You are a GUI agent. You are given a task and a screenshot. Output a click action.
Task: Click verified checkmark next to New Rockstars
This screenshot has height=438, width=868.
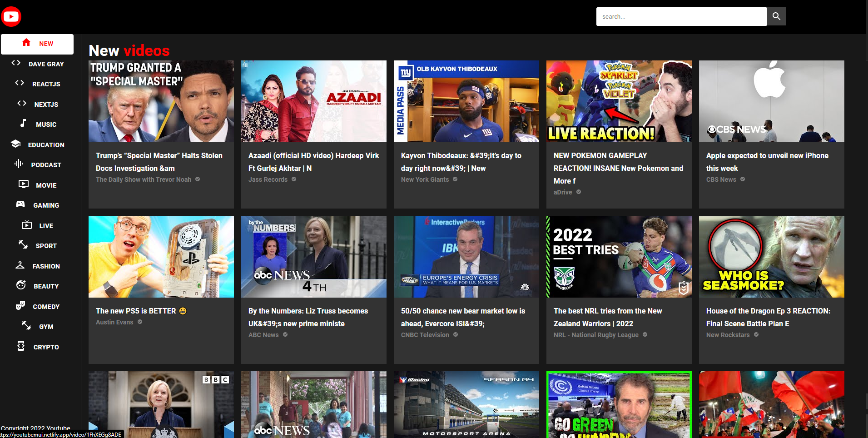[756, 334]
